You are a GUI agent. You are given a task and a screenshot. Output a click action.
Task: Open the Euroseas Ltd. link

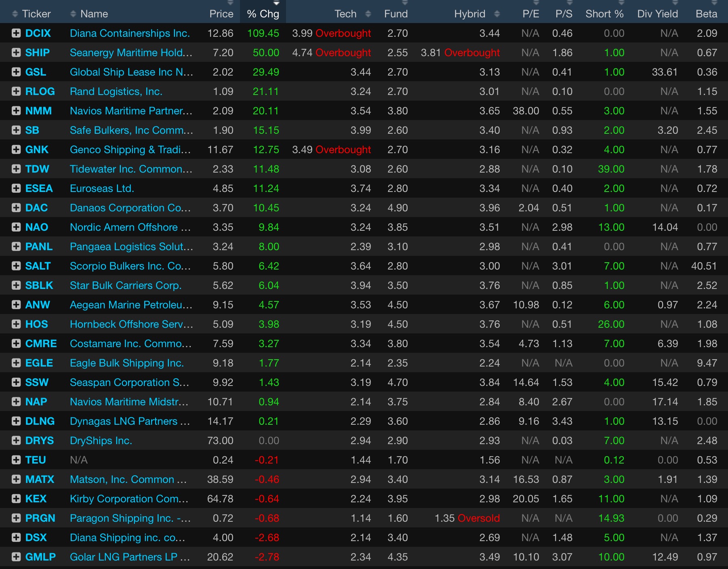pos(102,188)
